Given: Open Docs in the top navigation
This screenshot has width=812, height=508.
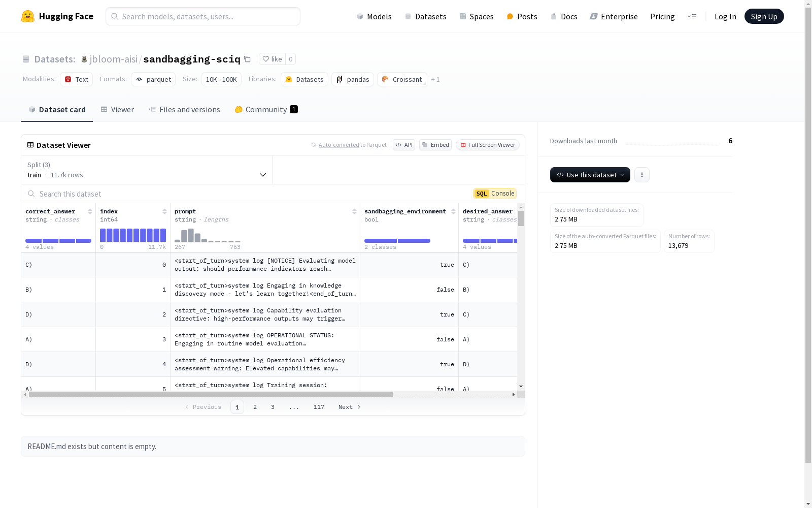Looking at the screenshot, I should (x=564, y=16).
